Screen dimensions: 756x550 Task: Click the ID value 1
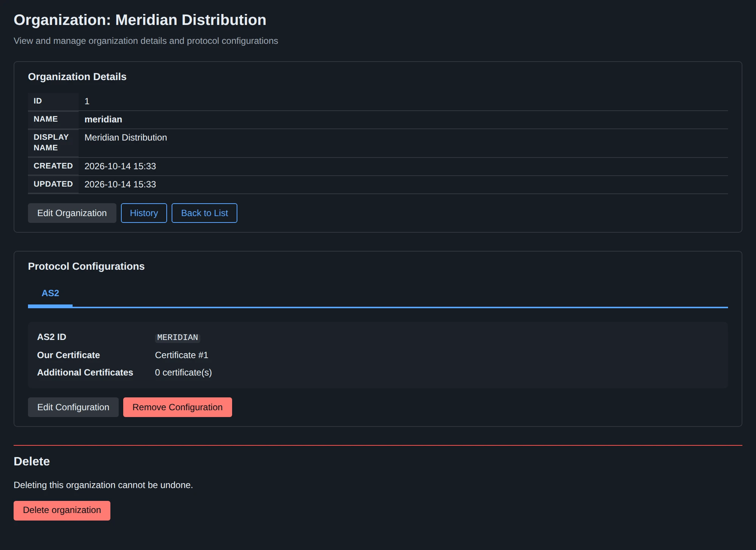pos(87,101)
